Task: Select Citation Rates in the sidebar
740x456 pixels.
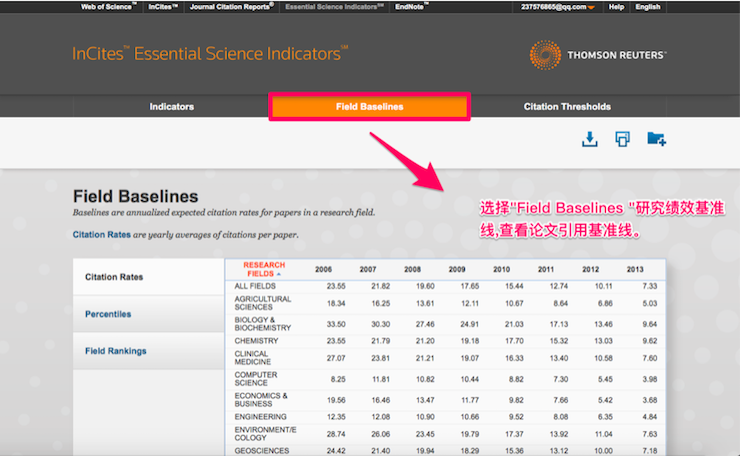Action: tap(114, 277)
